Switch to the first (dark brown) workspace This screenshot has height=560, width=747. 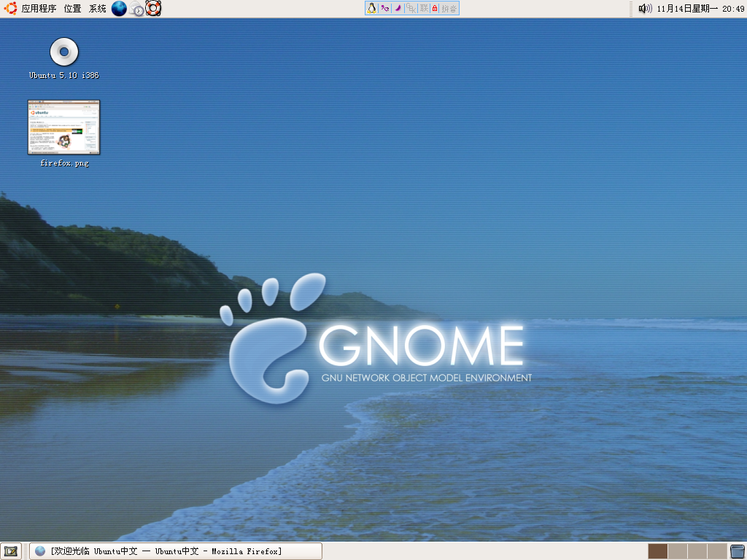(657, 551)
